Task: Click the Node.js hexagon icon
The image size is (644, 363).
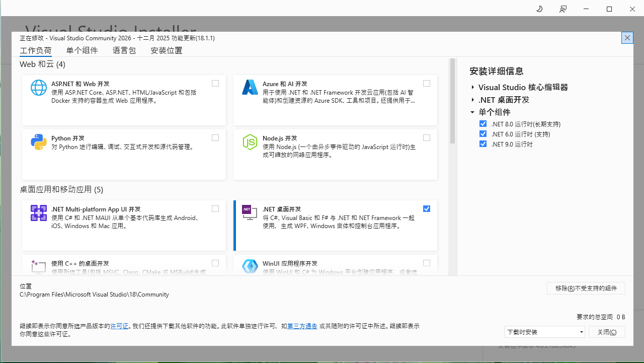Action: pos(250,142)
